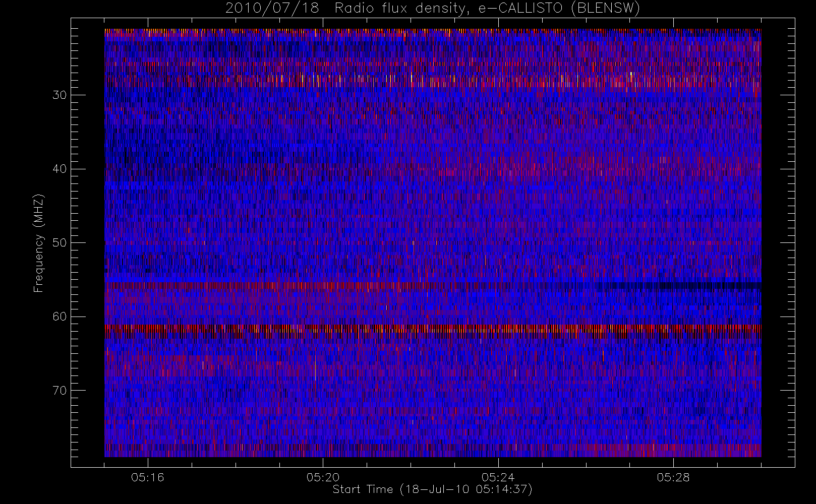Image resolution: width=816 pixels, height=504 pixels.
Task: Click the 30 frequency tick label
Action: click(x=60, y=95)
